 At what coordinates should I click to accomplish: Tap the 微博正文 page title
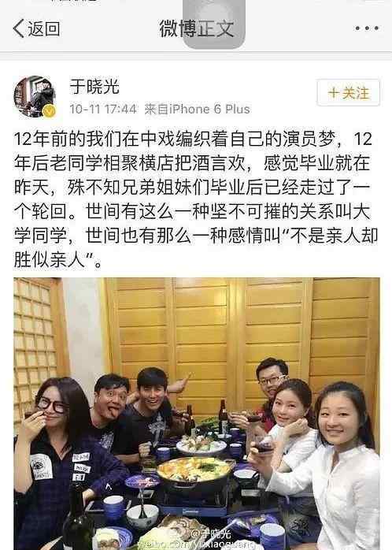tap(197, 28)
